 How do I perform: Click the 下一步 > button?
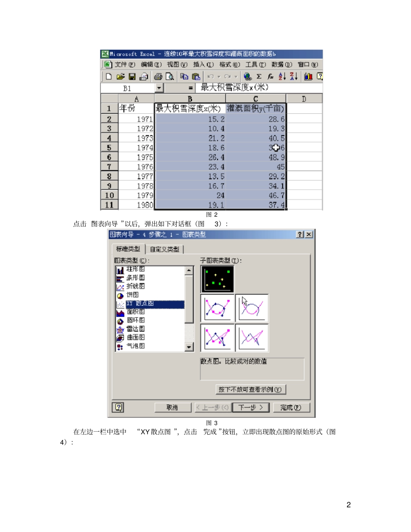click(251, 407)
